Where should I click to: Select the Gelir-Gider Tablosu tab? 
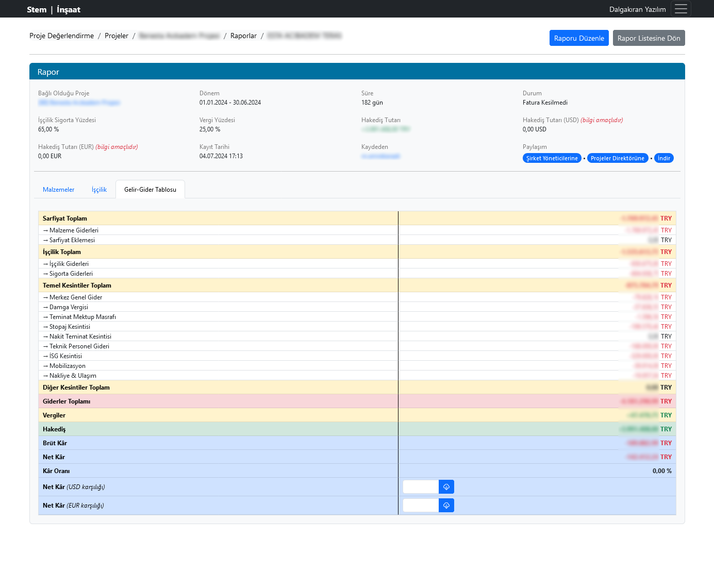point(150,190)
